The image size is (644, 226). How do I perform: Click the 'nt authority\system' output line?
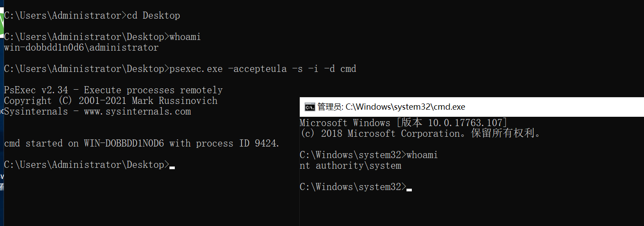pos(350,166)
